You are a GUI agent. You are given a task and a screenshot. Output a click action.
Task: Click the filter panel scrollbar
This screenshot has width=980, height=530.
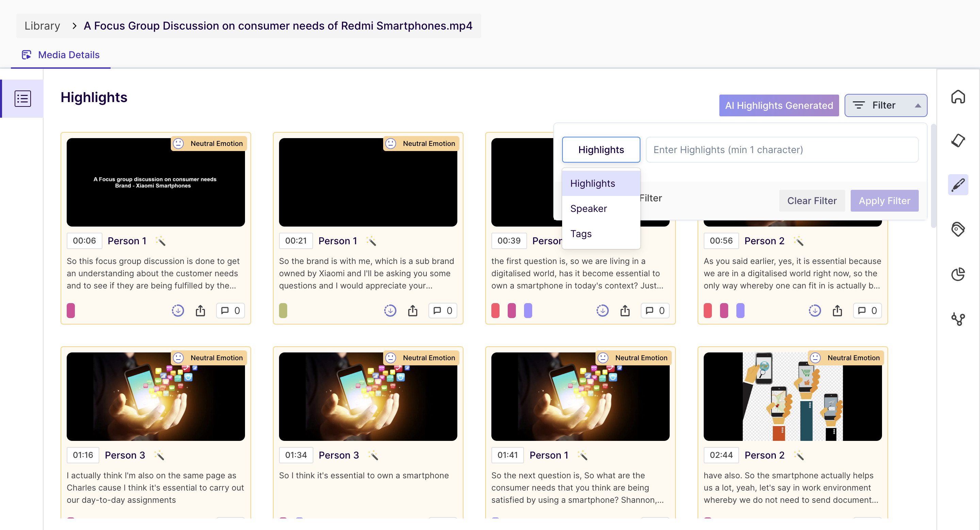(933, 176)
